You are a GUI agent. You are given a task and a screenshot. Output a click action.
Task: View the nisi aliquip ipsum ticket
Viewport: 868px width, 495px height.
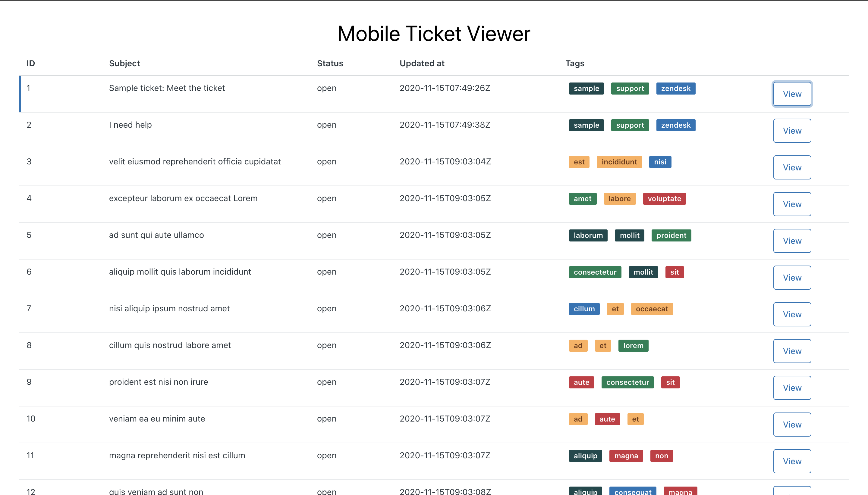pos(792,314)
